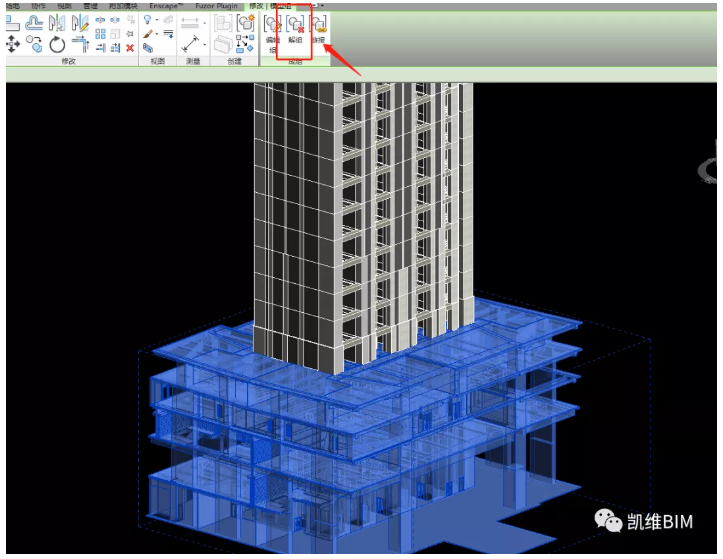Select Mirror - Draw Axis tool
The width and height of the screenshot is (723, 559).
80,23
